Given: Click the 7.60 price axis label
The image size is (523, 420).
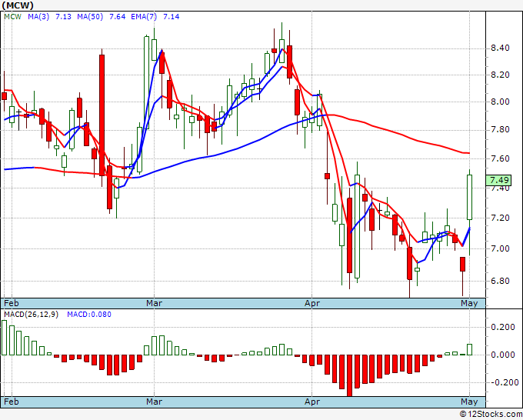Looking at the screenshot, I should click(x=501, y=158).
